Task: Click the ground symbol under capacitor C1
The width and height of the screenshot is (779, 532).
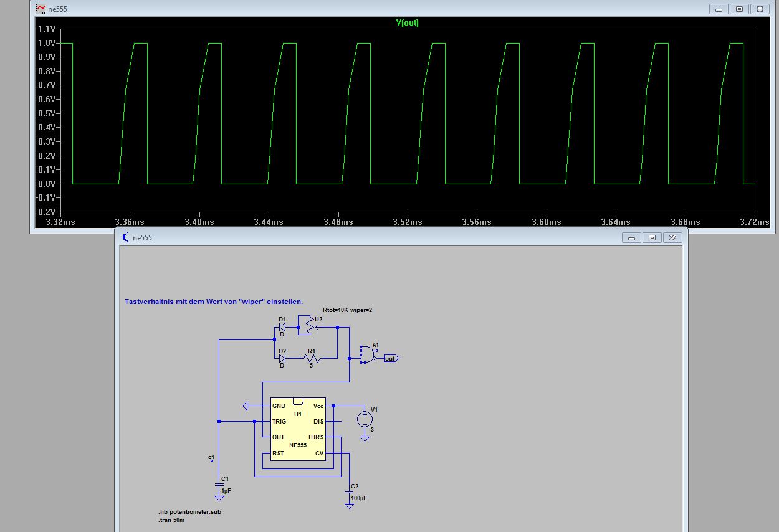Action: 219,498
